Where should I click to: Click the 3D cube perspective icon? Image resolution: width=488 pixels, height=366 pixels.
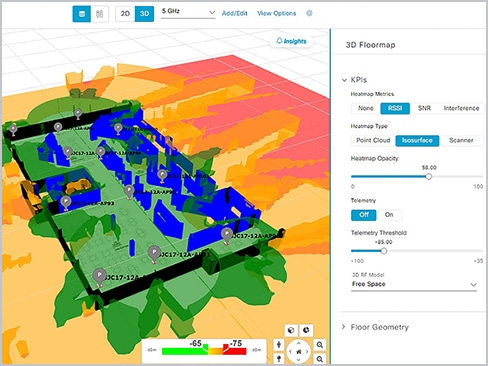[291, 330]
